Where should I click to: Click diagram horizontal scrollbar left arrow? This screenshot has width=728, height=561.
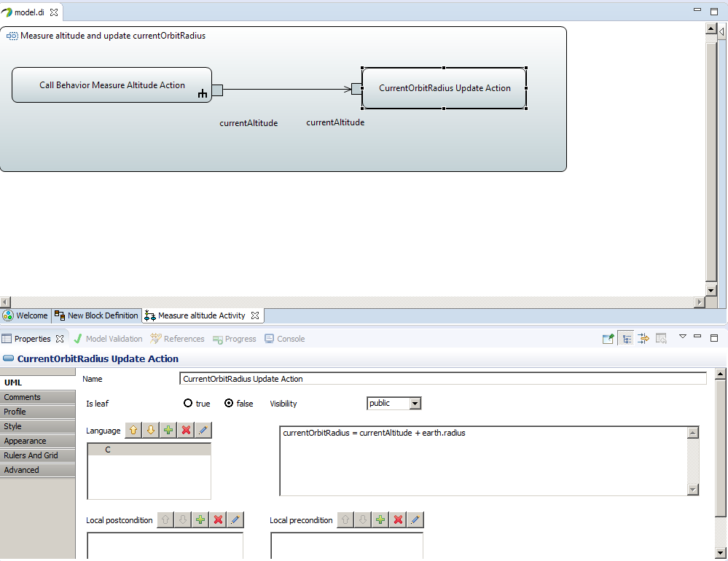5,302
